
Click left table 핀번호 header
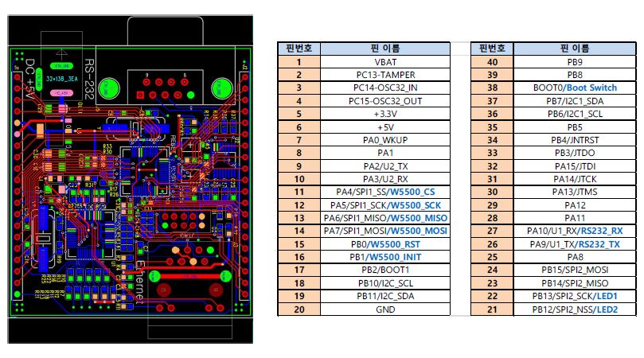tap(299, 49)
